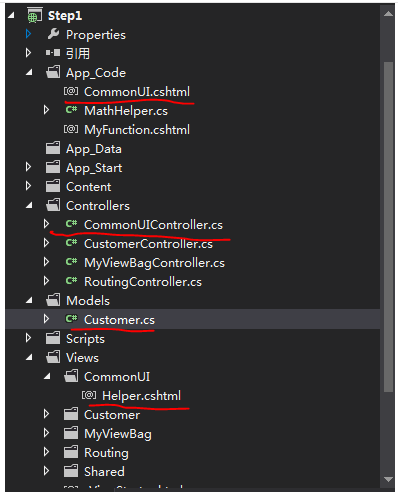This screenshot has width=398, height=498.
Task: Click the CommonUI.cshtml razor file icon
Action: [x=71, y=91]
